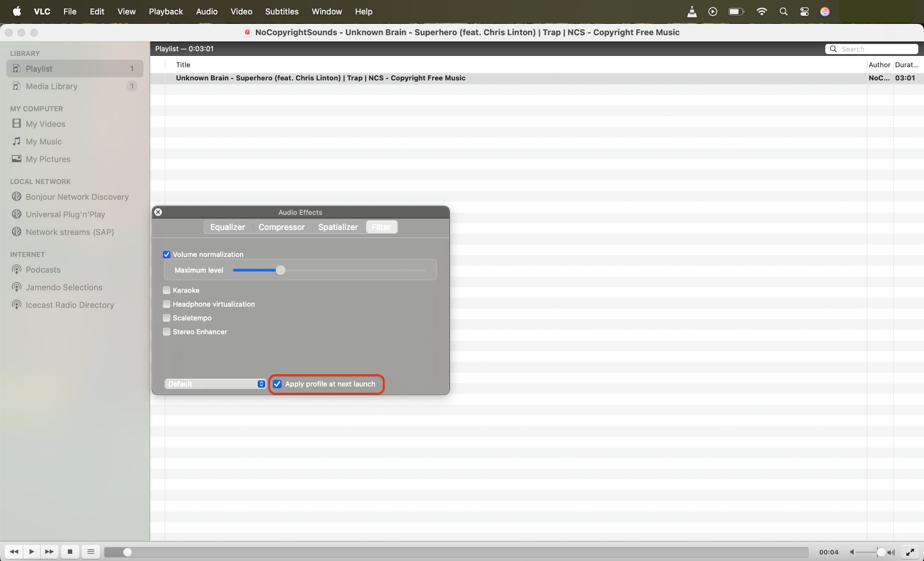Viewport: 924px width, 561px height.
Task: Switch to the Equalizer tab
Action: point(227,227)
